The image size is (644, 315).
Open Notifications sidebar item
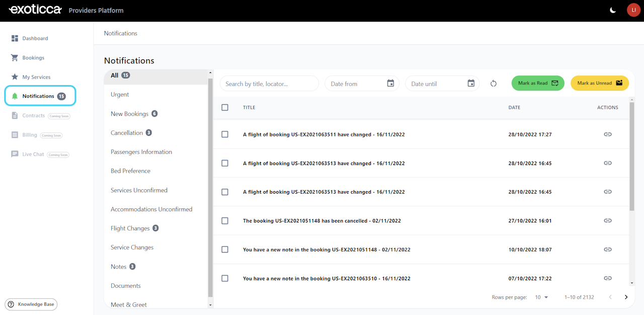click(40, 96)
